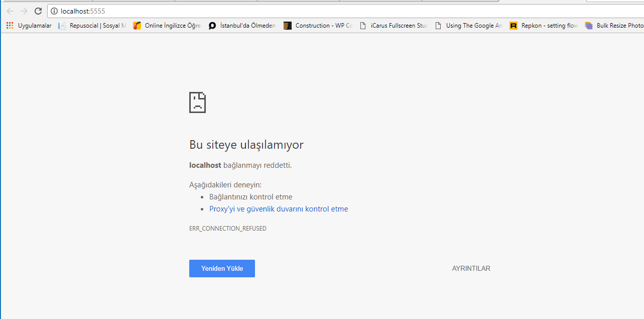Open the Uygulamalar apps bookmark
This screenshot has width=644, height=319.
pyautogui.click(x=29, y=26)
